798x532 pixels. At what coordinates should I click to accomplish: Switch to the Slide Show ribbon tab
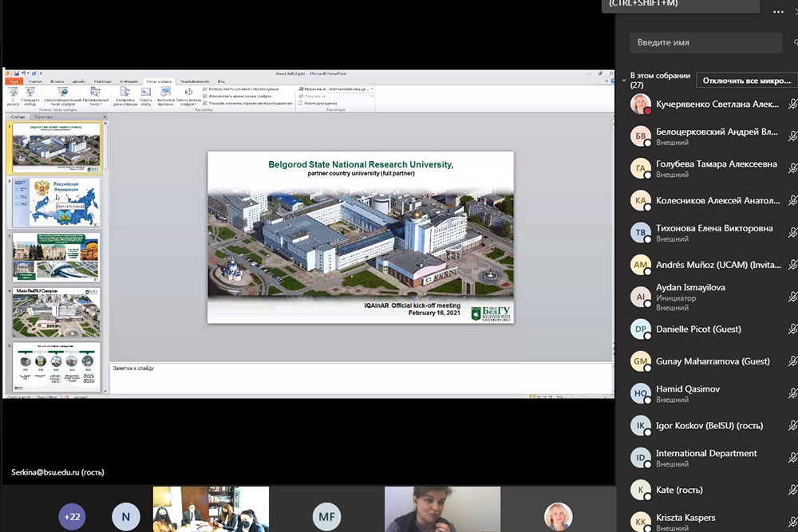pyautogui.click(x=159, y=81)
